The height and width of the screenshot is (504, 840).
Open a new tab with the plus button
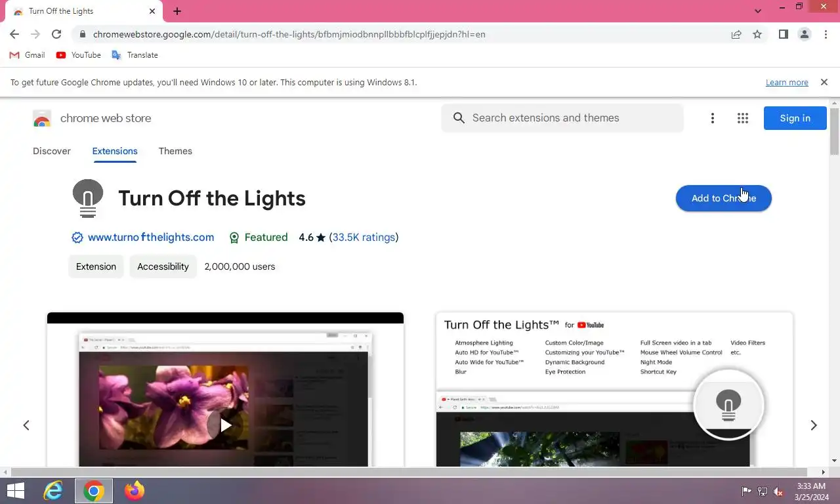pyautogui.click(x=177, y=11)
